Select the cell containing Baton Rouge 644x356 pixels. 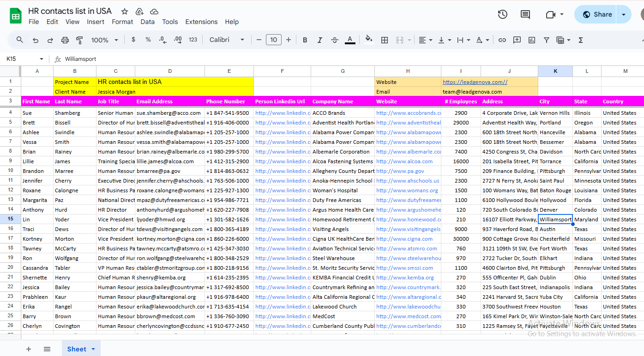(x=555, y=190)
